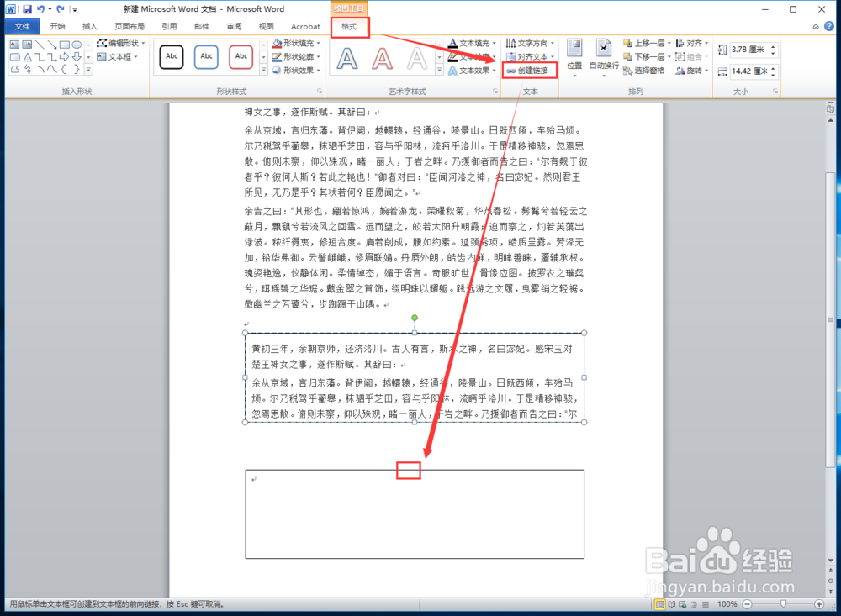
Task: Adjust the zoom slider in status bar
Action: click(x=784, y=604)
